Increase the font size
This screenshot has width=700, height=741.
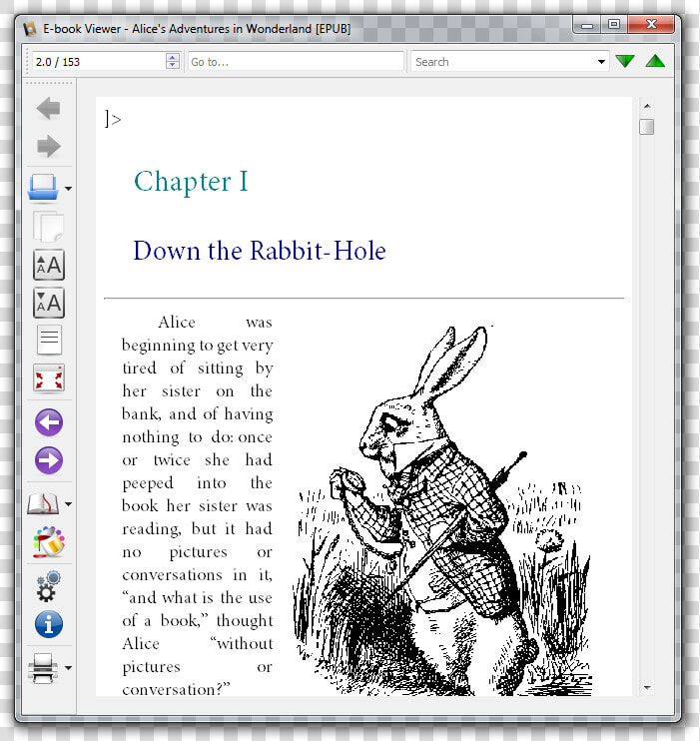pyautogui.click(x=49, y=265)
